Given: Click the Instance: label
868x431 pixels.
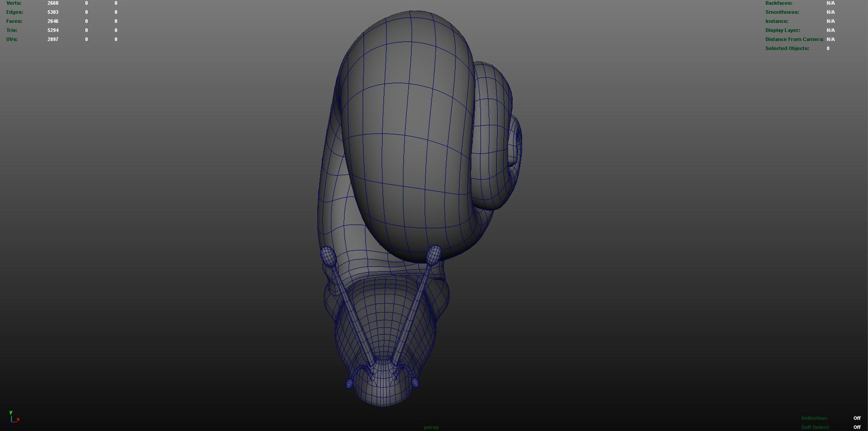Looking at the screenshot, I should (777, 21).
